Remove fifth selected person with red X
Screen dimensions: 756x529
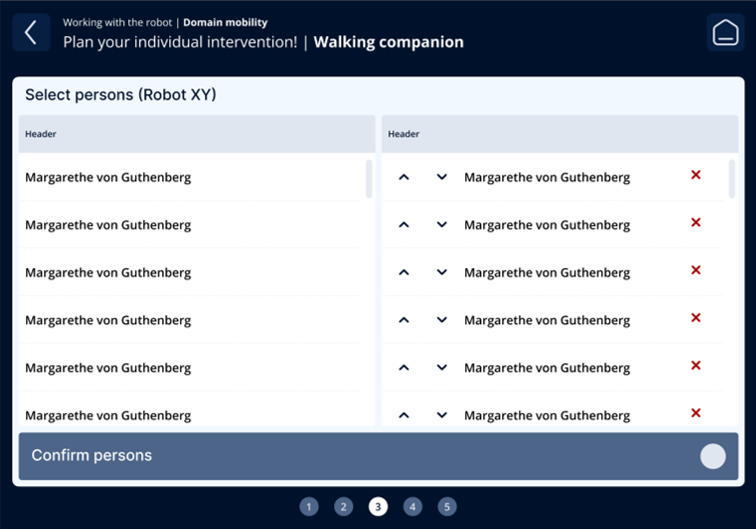coord(696,366)
